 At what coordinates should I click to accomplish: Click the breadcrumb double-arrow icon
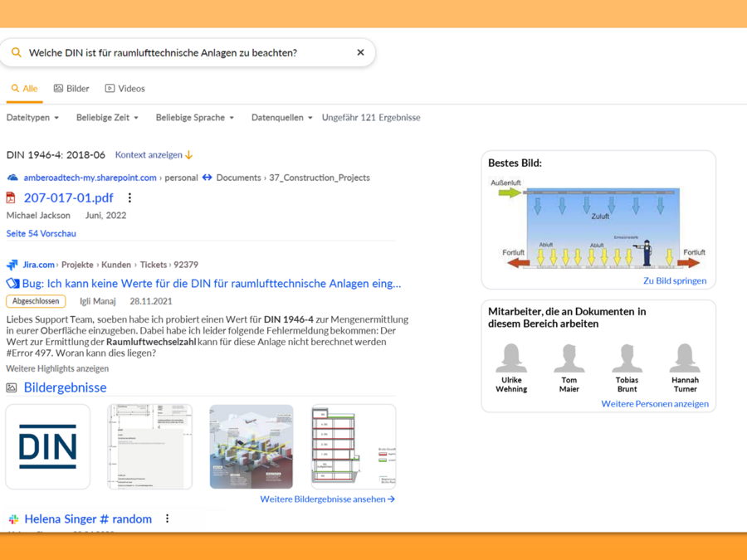tap(207, 178)
